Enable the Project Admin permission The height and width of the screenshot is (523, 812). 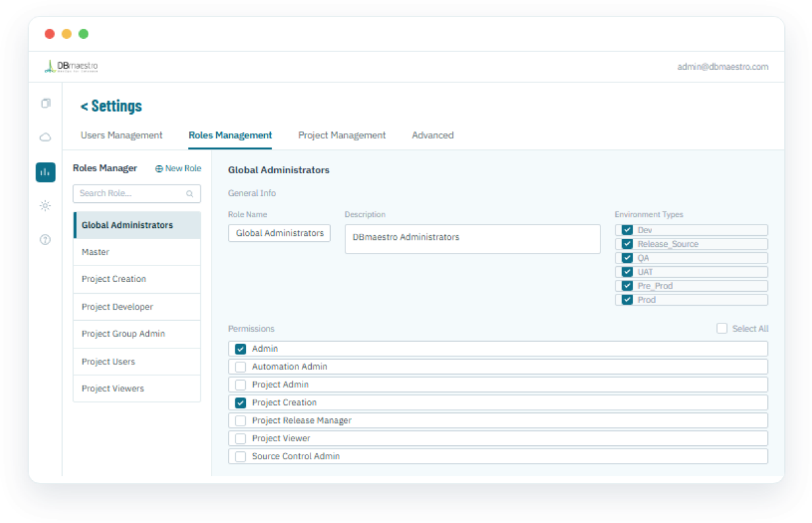(x=241, y=384)
